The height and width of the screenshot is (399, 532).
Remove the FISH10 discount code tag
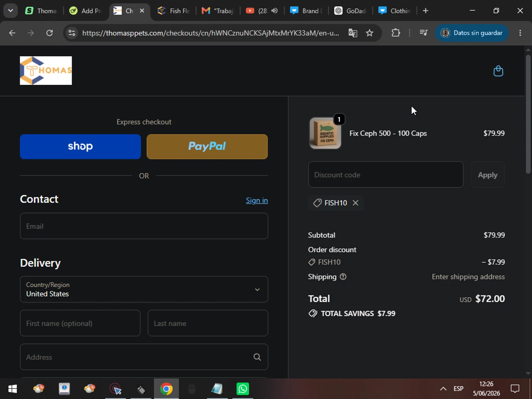click(355, 203)
